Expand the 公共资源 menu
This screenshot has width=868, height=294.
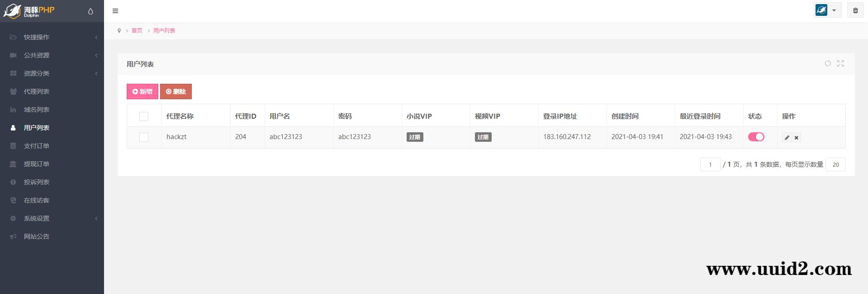click(52, 55)
